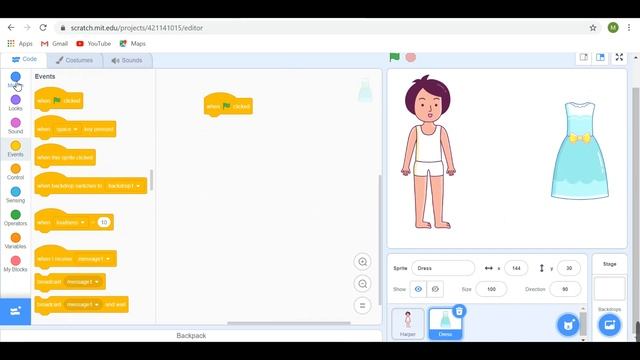The width and height of the screenshot is (640, 360).
Task: Click the value 10 in loudness block
Action: 104,222
